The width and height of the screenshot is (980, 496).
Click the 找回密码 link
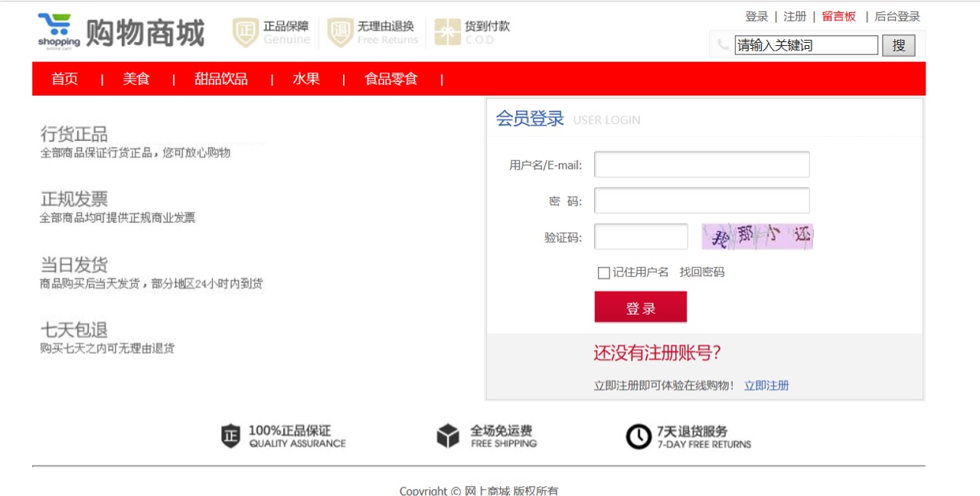702,272
